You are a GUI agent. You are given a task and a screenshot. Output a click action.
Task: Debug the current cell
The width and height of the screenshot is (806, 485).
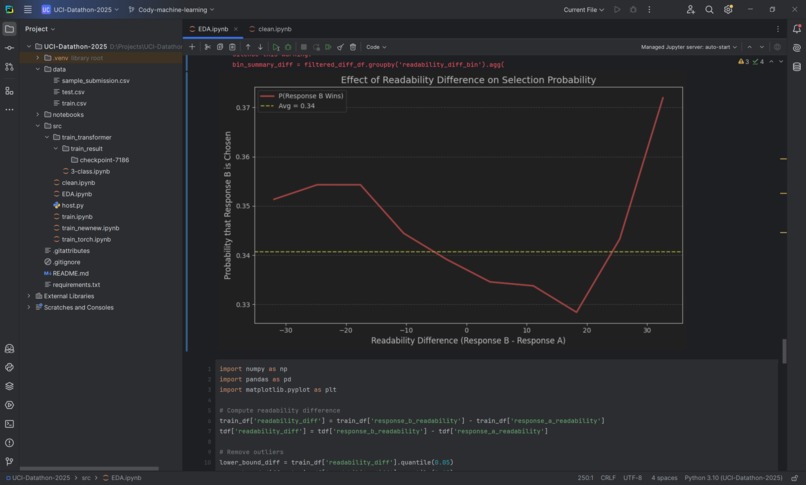pyautogui.click(x=288, y=47)
